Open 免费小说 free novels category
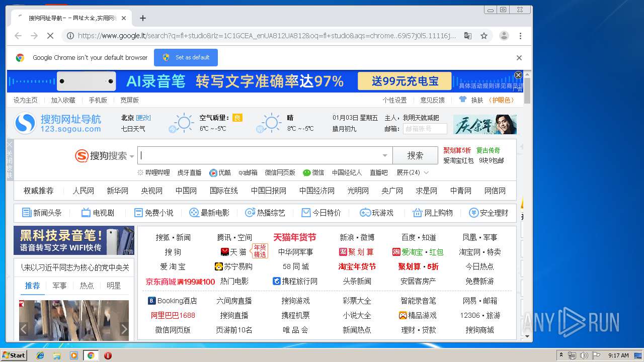The image size is (644, 362). [x=153, y=213]
